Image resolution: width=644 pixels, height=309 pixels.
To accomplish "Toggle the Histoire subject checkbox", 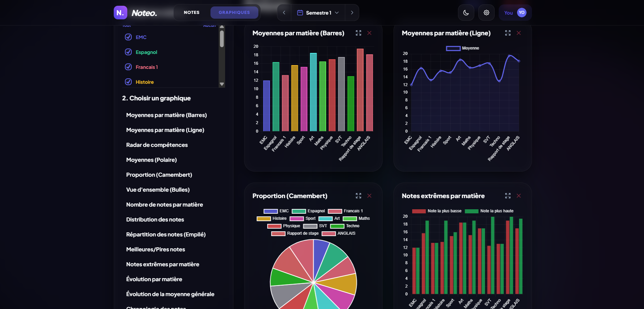I will point(128,82).
